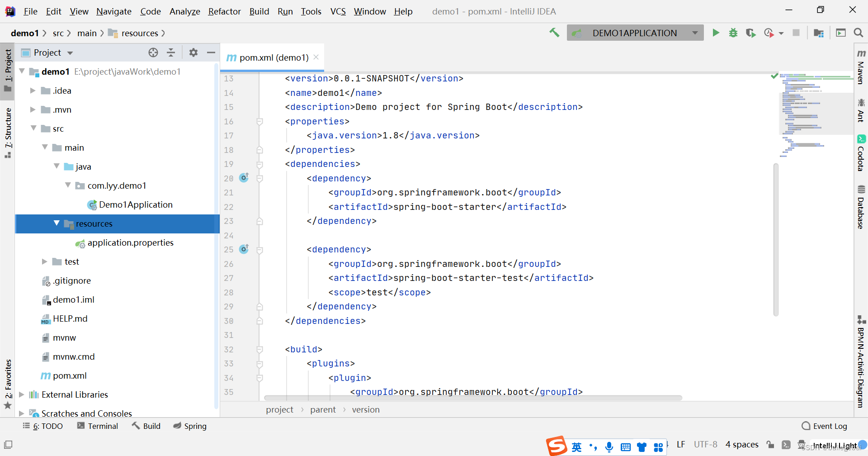The image size is (868, 456).
Task: Collapse the demo1 root project node
Action: (x=22, y=71)
